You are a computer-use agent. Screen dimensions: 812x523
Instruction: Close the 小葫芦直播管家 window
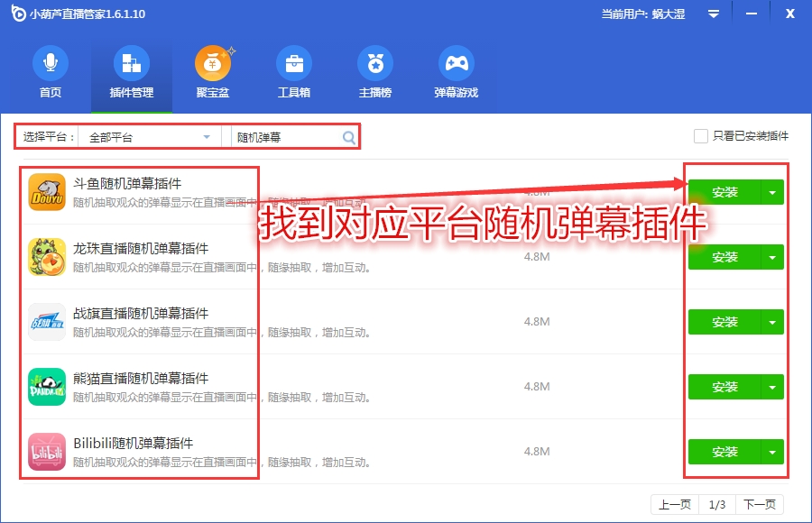point(789,14)
